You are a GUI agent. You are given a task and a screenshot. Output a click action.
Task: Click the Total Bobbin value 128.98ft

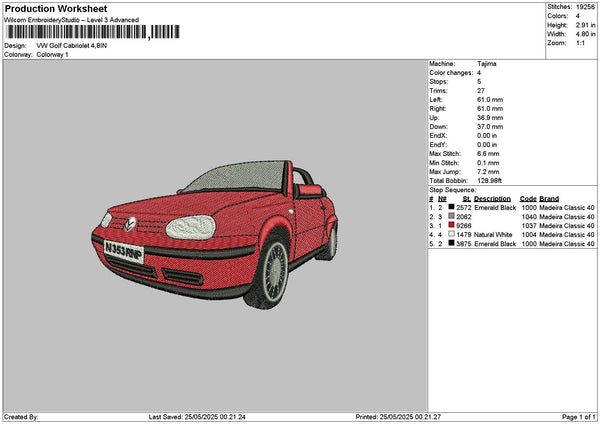click(489, 181)
